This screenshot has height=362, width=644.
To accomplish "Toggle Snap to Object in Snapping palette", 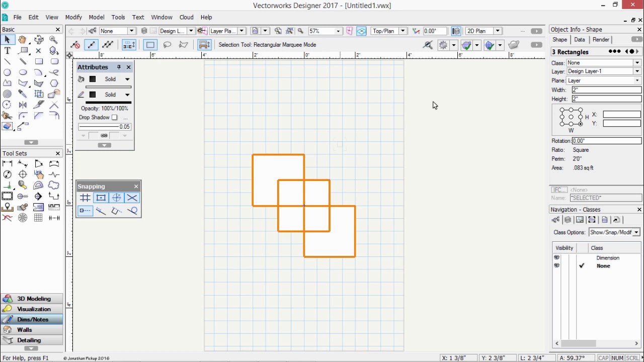I will 101,198.
